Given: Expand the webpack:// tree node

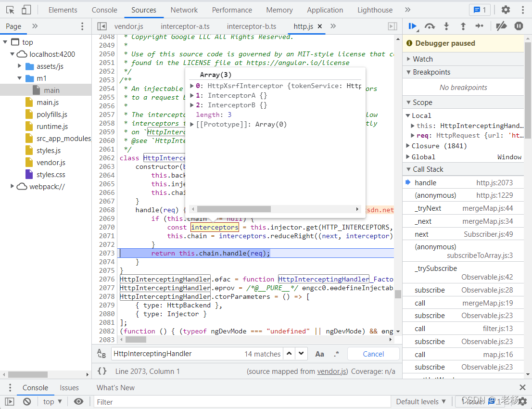Looking at the screenshot, I should click(12, 186).
